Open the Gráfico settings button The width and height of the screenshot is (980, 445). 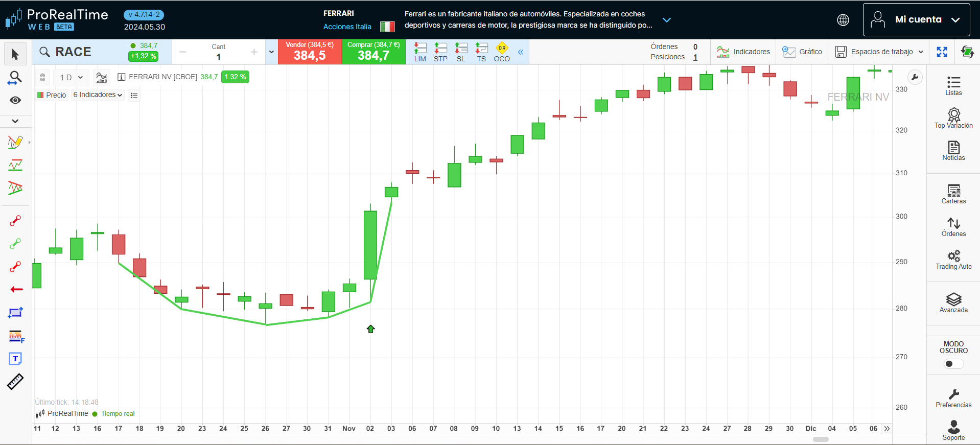(802, 52)
